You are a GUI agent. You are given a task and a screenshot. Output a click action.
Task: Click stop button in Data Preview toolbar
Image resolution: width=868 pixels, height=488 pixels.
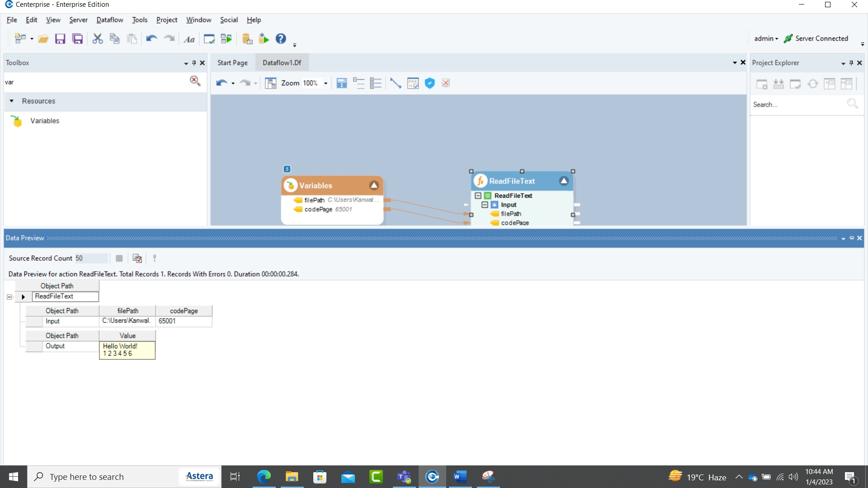pyautogui.click(x=119, y=258)
